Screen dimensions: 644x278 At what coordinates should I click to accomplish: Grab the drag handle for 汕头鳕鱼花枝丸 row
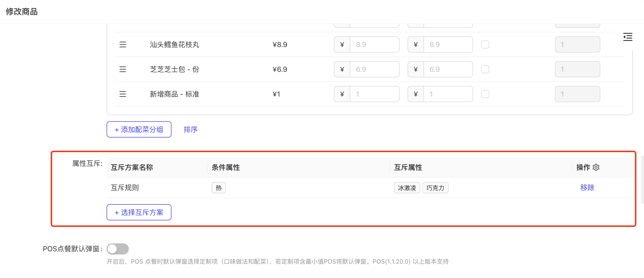123,44
